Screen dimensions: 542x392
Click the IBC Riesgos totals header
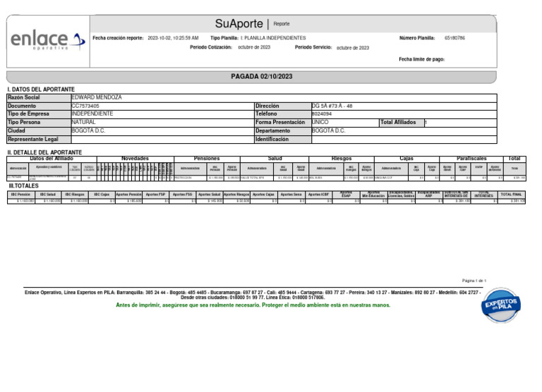[75, 195]
